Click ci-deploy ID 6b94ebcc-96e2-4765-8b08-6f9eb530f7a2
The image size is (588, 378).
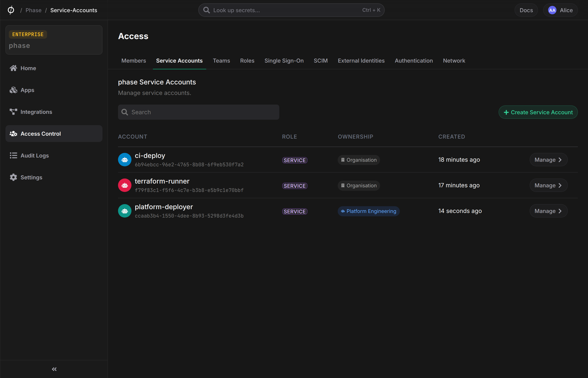[189, 165]
